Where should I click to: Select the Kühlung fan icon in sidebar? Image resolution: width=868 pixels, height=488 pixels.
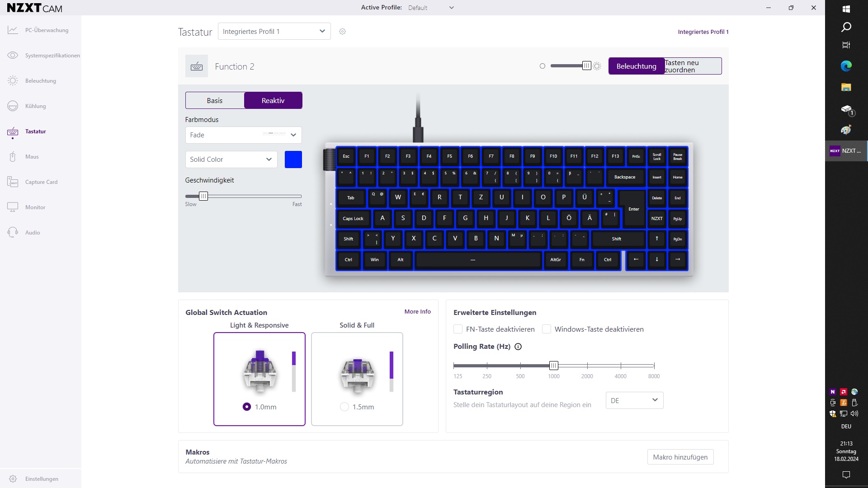pos(13,106)
